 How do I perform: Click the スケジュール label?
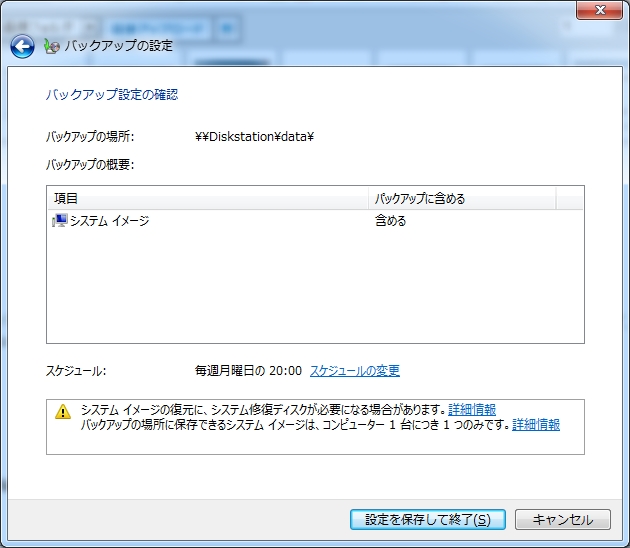pyautogui.click(x=76, y=370)
